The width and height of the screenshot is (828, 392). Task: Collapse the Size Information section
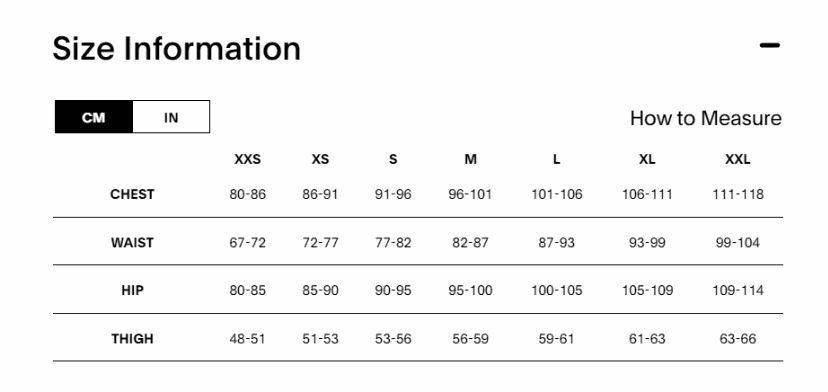769,45
